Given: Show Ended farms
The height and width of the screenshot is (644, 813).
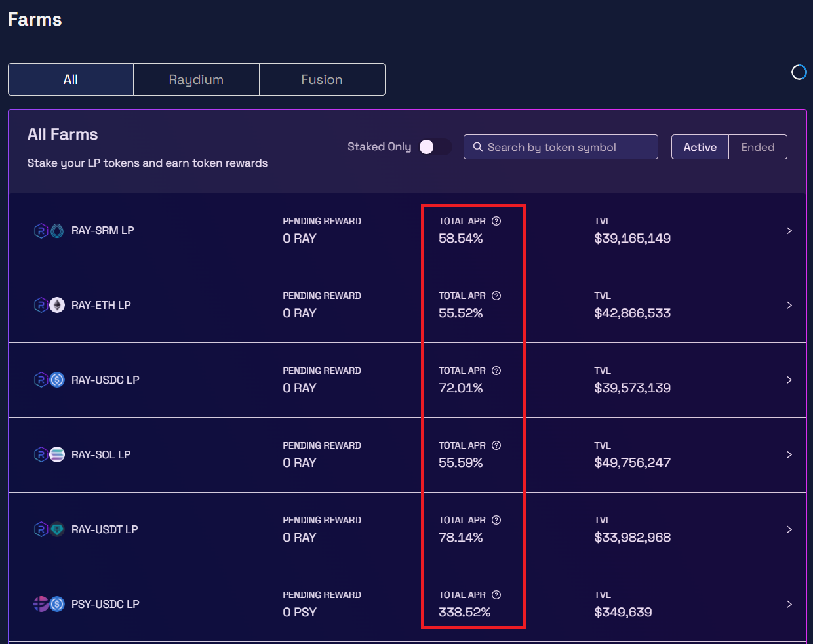Looking at the screenshot, I should tap(757, 147).
